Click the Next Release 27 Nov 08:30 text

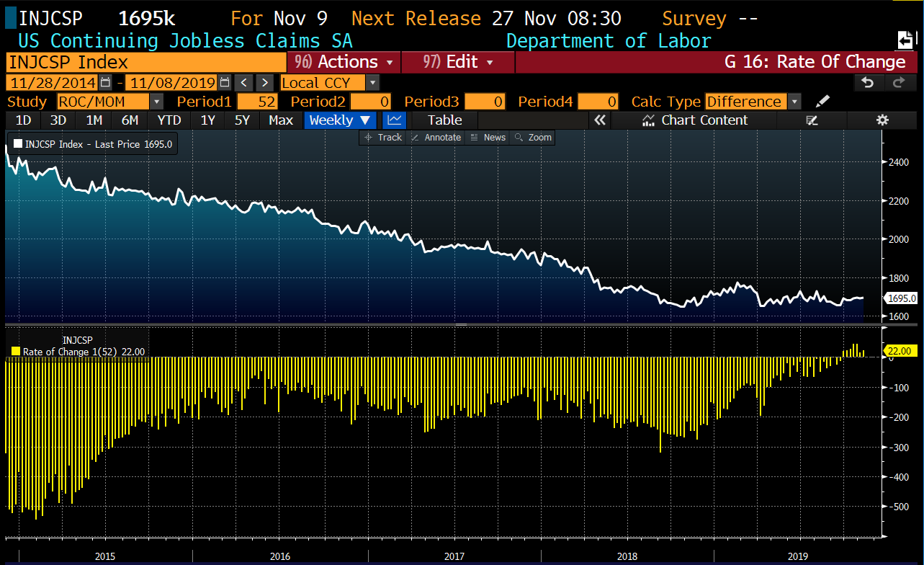coord(486,18)
